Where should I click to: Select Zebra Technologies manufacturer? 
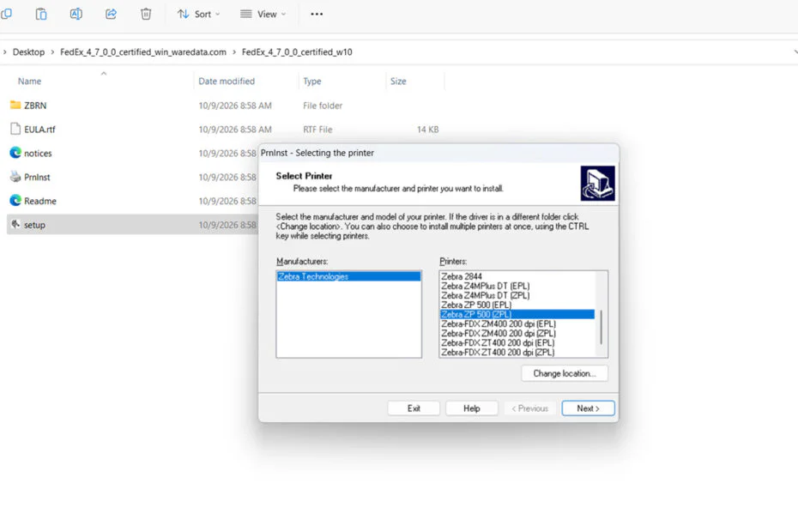pyautogui.click(x=348, y=276)
